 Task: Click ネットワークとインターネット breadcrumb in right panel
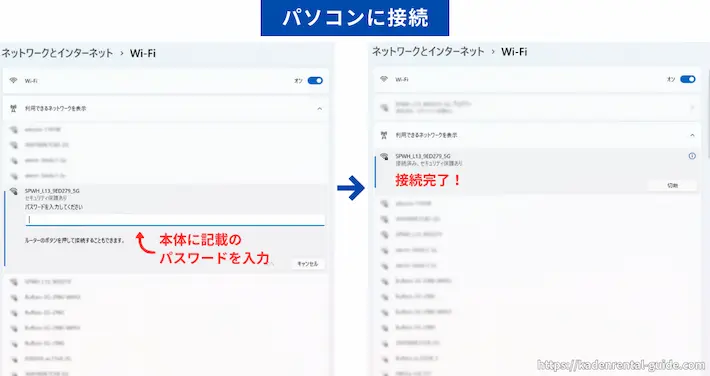tap(428, 52)
